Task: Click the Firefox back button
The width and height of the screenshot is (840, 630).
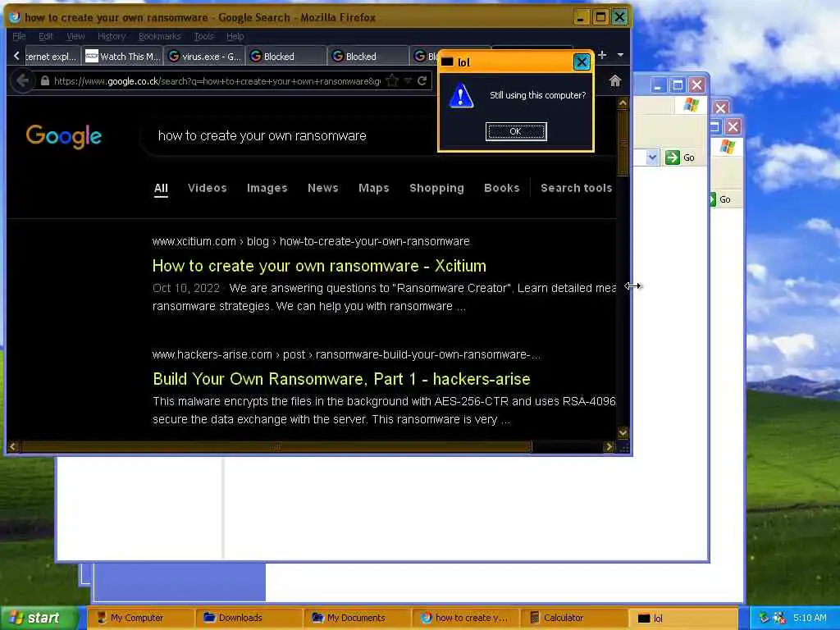Action: (x=22, y=81)
